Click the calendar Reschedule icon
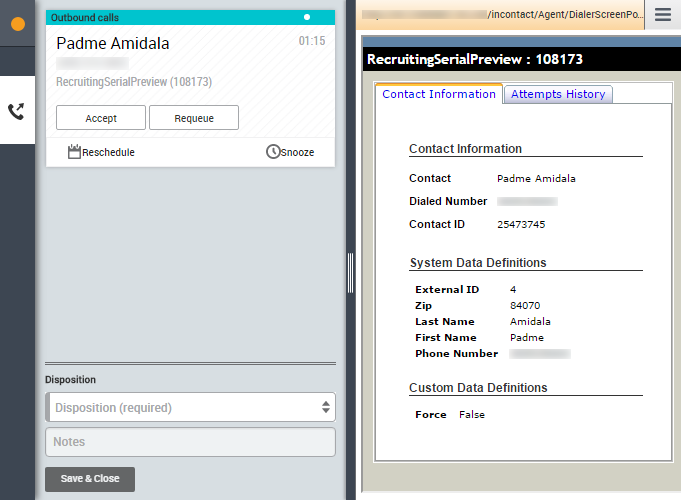The image size is (681, 500). tap(74, 152)
